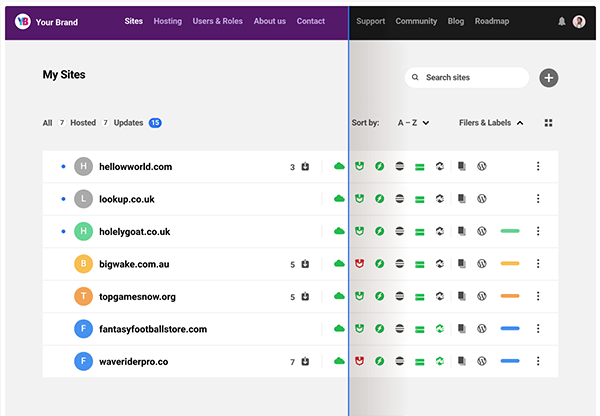Open the Sort by A–Z dropdown

tap(413, 123)
